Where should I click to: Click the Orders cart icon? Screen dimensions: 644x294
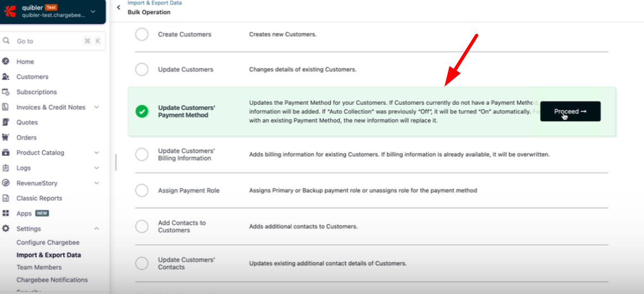pos(6,138)
